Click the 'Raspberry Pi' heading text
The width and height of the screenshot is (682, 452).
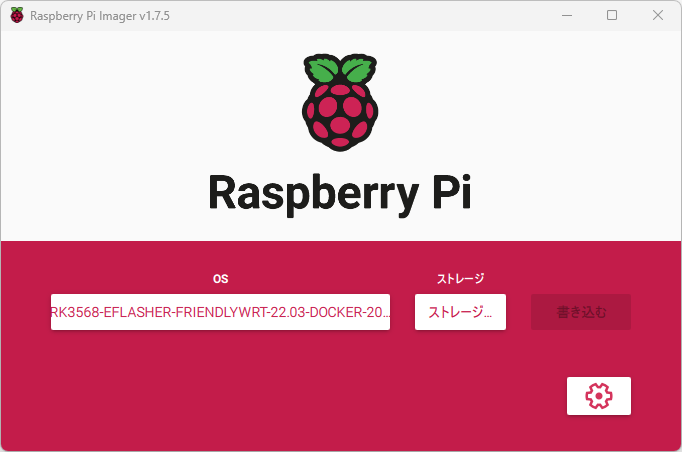(x=340, y=194)
